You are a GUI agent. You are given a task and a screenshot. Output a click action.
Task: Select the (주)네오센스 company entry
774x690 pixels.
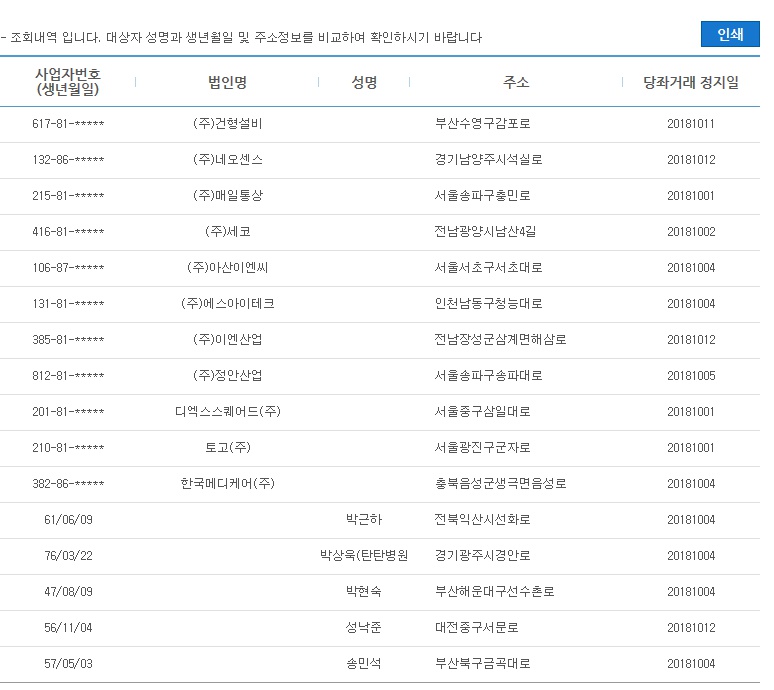tap(228, 159)
